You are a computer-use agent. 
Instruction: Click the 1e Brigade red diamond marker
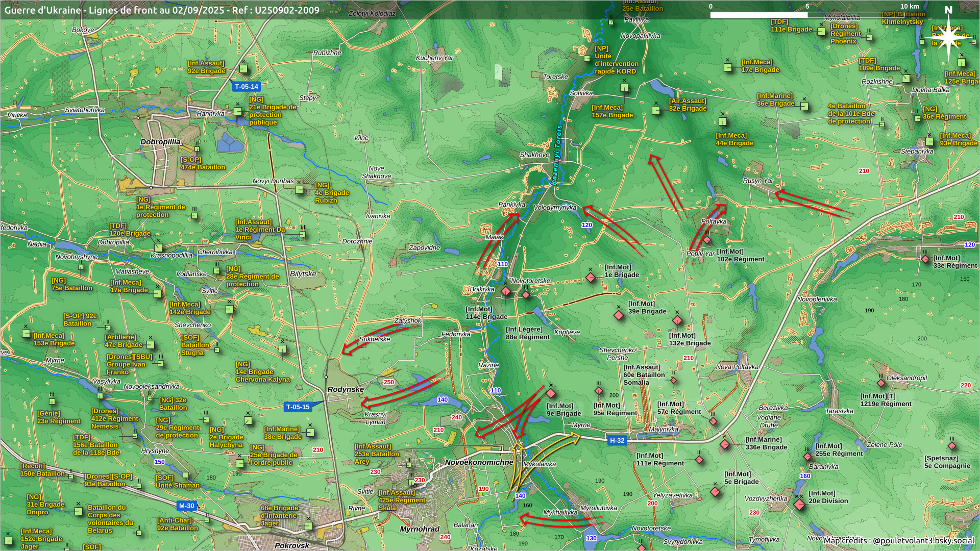click(x=591, y=278)
